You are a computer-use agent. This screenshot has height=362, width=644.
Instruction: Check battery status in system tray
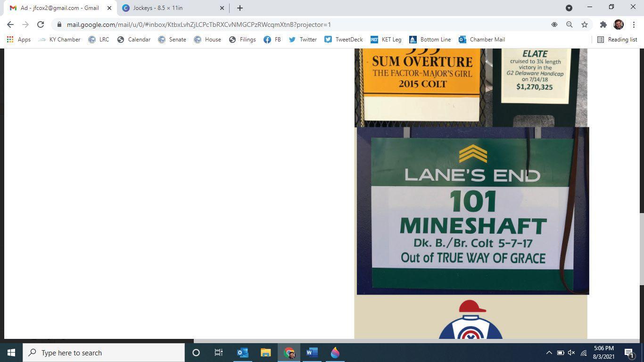click(561, 353)
